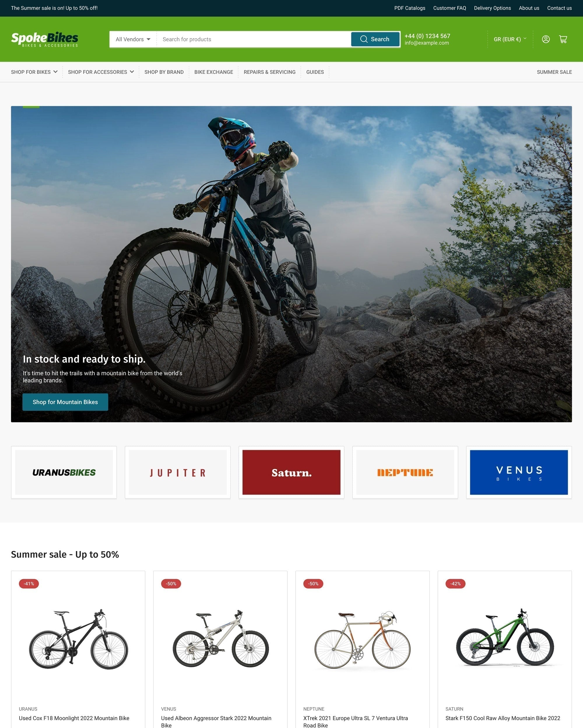Click the BIKE EXCHANGE navigation link
Image resolution: width=583 pixels, height=728 pixels.
pos(213,71)
